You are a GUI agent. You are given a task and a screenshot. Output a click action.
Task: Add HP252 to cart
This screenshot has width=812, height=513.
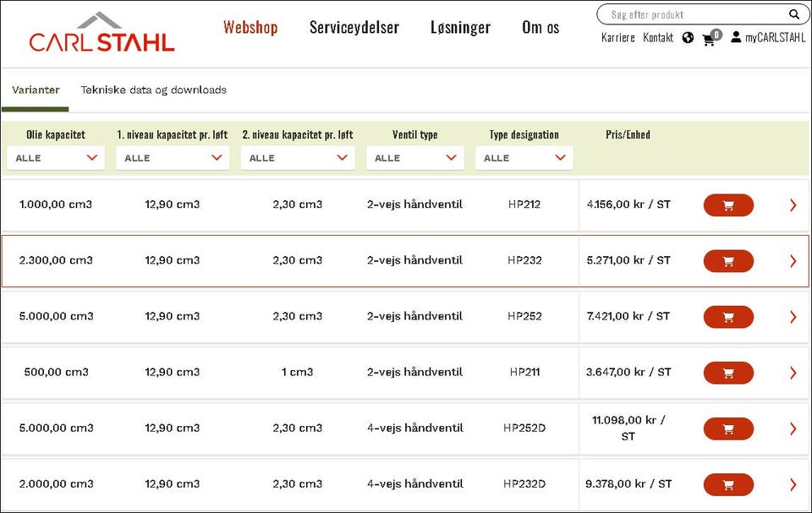click(x=728, y=317)
